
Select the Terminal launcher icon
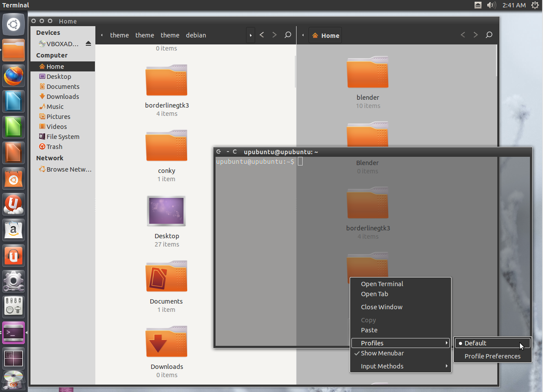[13, 333]
